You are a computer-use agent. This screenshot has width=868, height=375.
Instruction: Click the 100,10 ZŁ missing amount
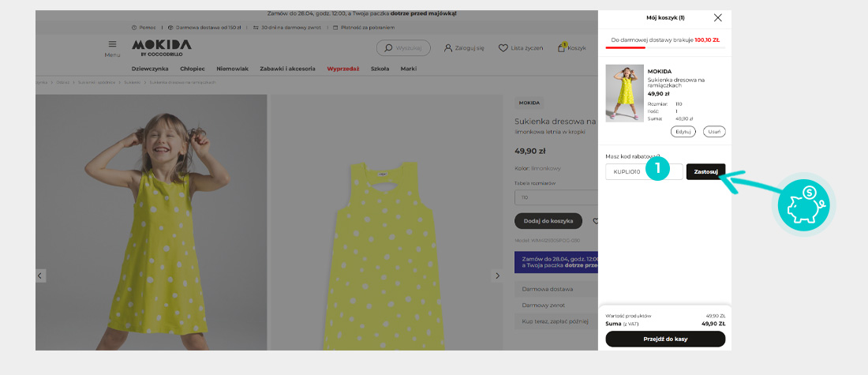(707, 40)
